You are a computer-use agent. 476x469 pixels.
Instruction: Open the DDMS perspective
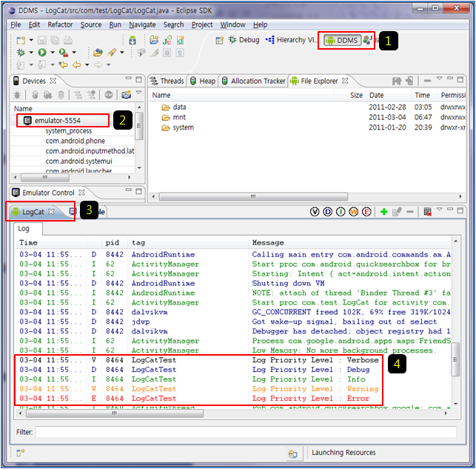coord(342,40)
